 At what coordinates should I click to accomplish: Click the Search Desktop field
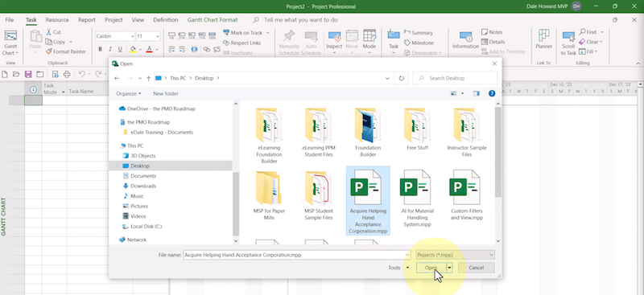455,78
